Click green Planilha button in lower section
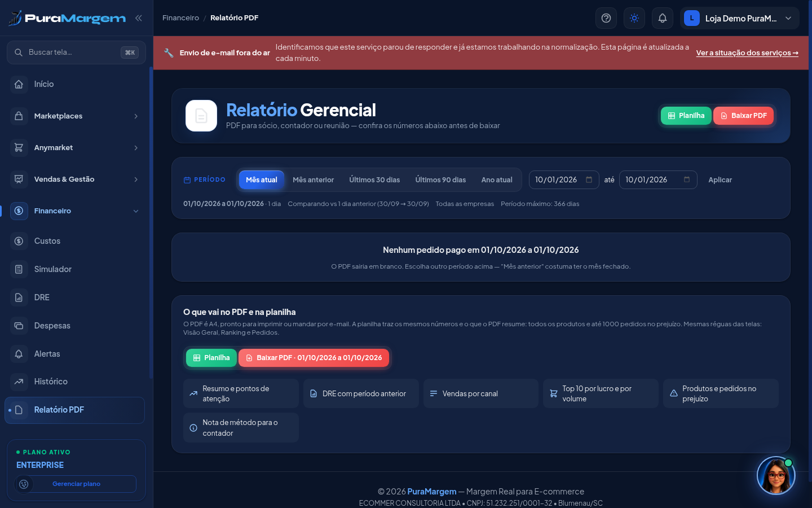 [x=211, y=358]
